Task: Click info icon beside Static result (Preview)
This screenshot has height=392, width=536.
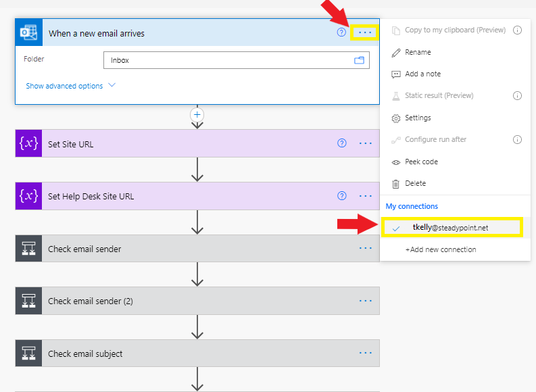Action: [x=517, y=96]
